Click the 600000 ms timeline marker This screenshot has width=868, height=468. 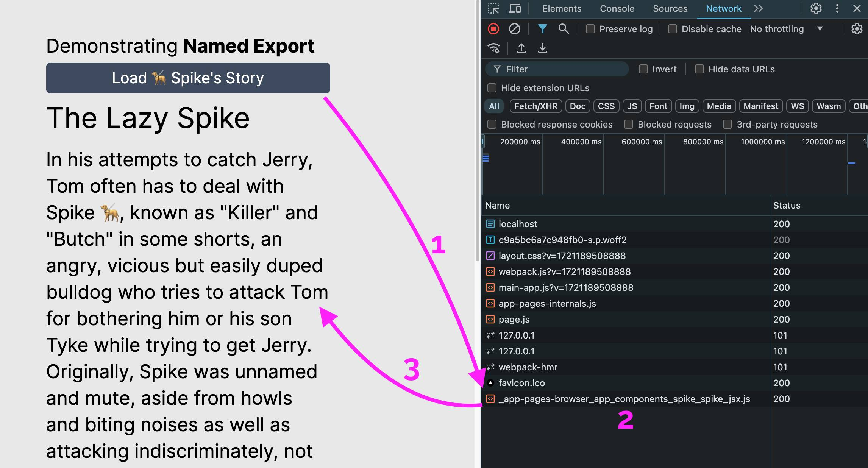click(642, 142)
